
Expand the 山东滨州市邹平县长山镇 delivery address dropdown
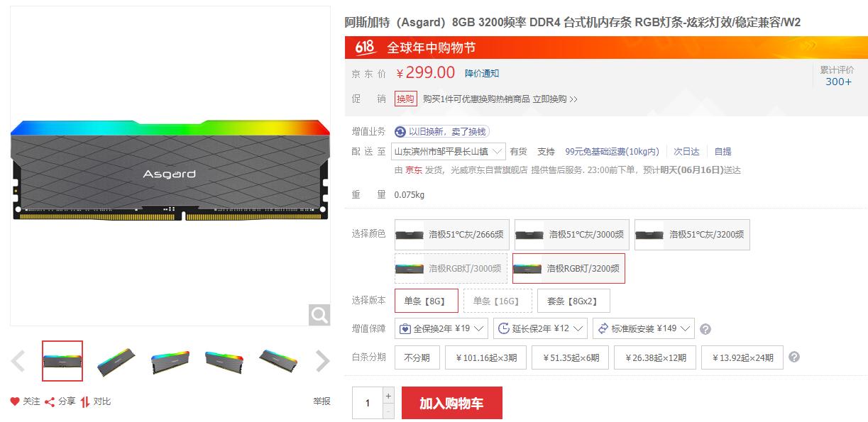point(449,151)
